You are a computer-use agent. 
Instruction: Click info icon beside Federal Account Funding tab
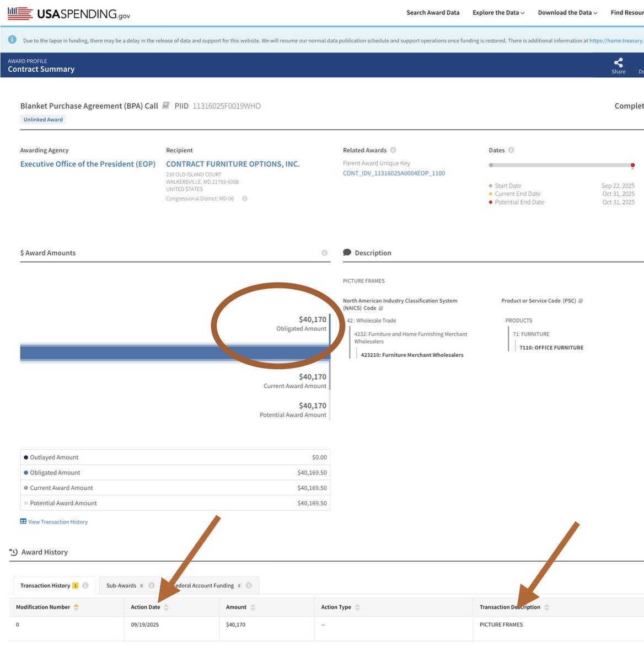click(249, 585)
